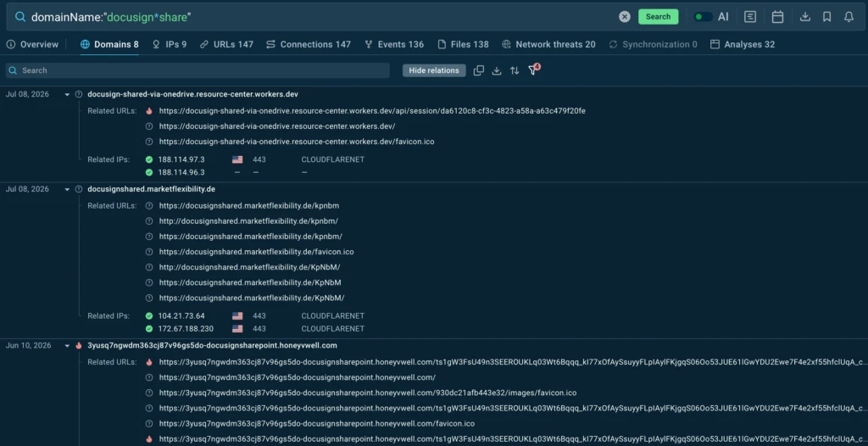Click the IP address 172.67.188.230

pyautogui.click(x=186, y=328)
